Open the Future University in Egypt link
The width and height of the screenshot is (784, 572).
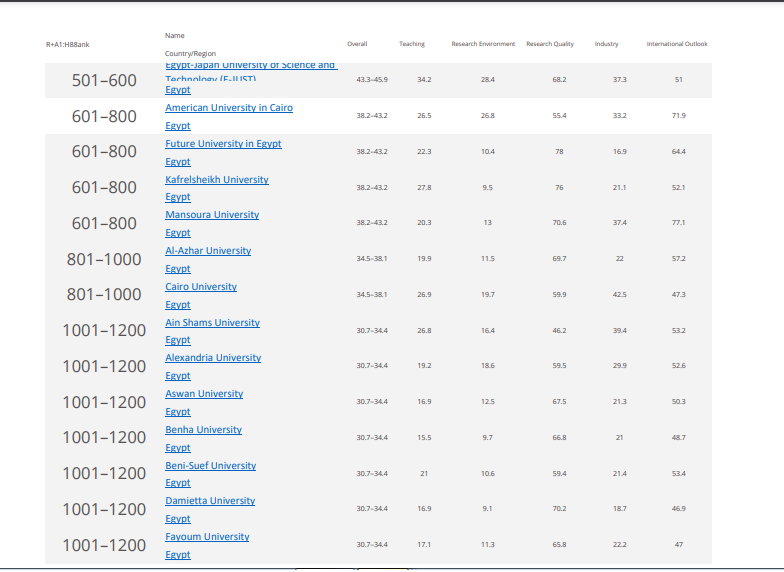pos(223,144)
